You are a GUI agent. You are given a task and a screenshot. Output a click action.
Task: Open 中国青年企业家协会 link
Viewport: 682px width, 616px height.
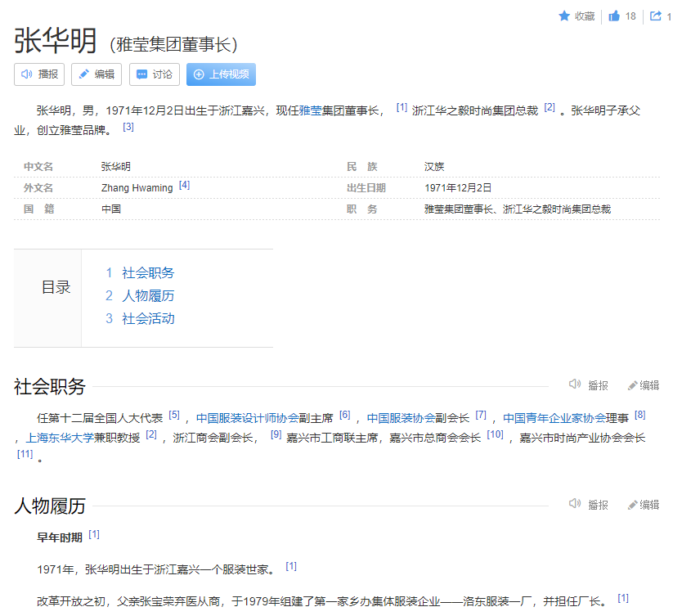pos(554,418)
